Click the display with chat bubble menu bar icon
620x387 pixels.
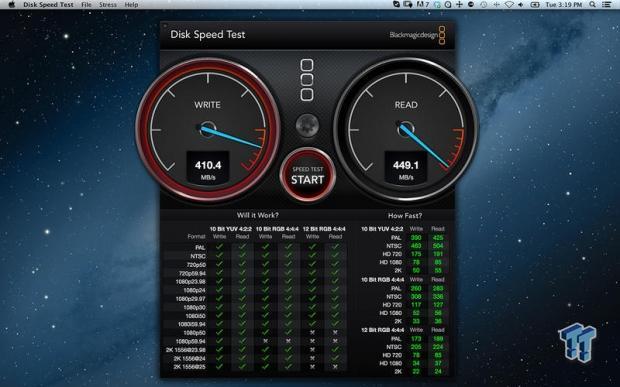pyautogui.click(x=408, y=5)
